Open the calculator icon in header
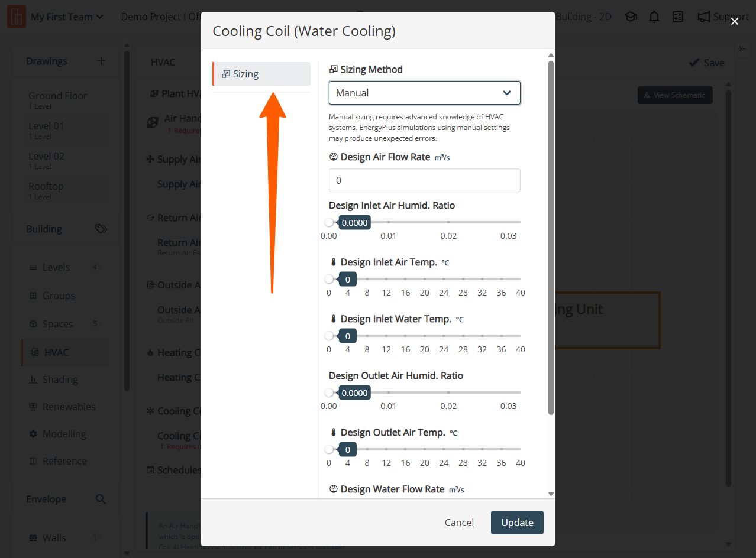 click(678, 17)
